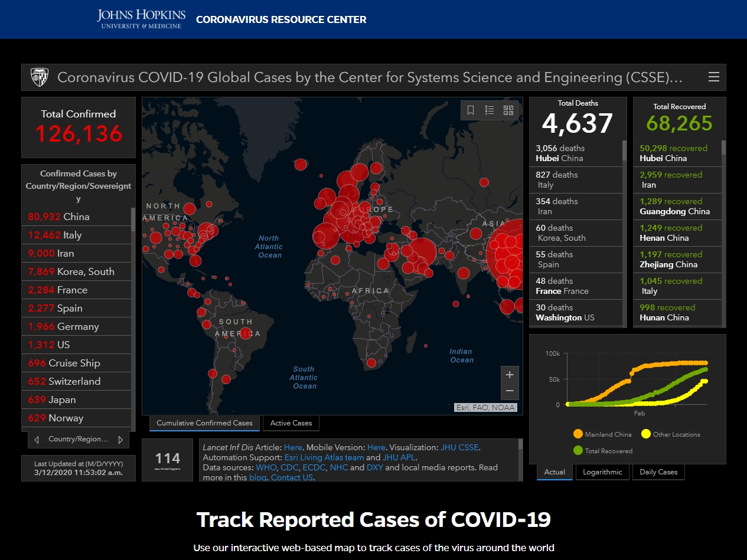Click the Total Deaths list scrollbar
The width and height of the screenshot is (747, 560).
624,151
